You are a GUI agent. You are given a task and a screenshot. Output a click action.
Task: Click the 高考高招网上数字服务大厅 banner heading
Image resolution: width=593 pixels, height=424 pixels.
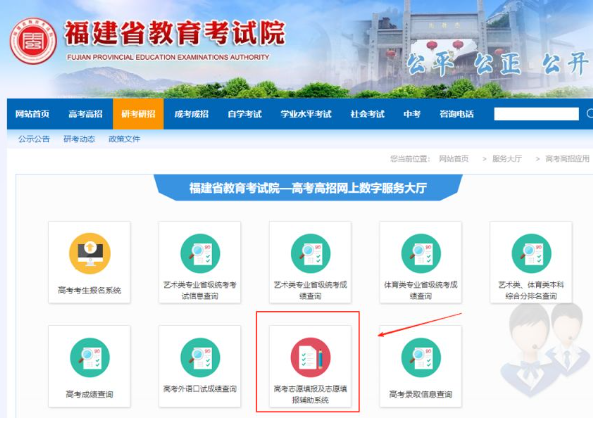click(308, 188)
